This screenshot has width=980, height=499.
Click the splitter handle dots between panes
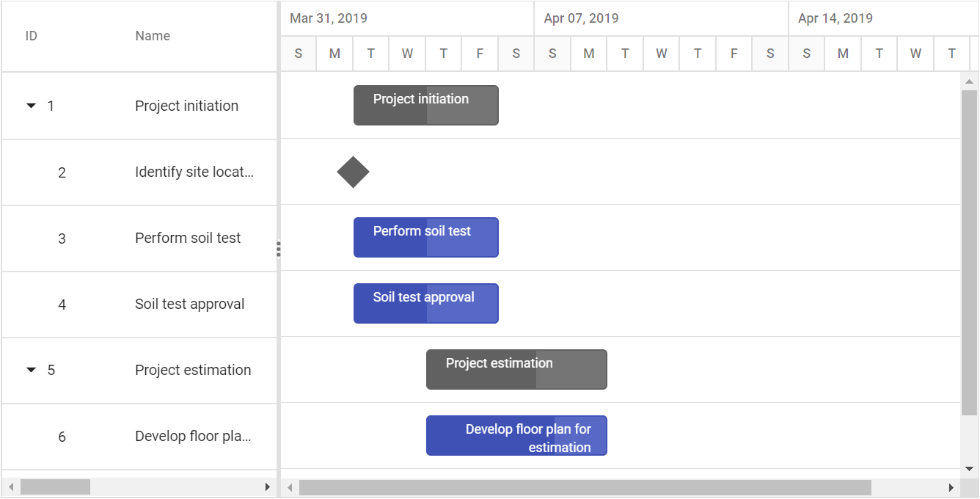tap(279, 249)
